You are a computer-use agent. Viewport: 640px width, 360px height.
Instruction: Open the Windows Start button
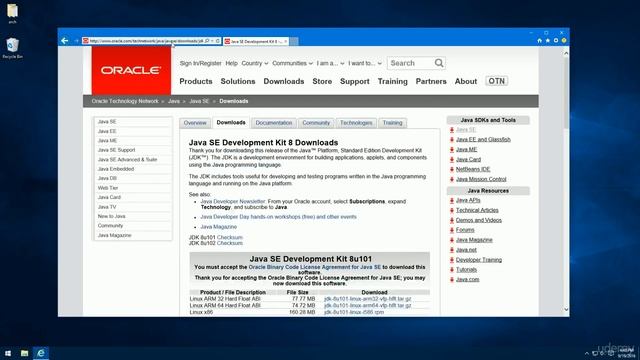coord(8,353)
